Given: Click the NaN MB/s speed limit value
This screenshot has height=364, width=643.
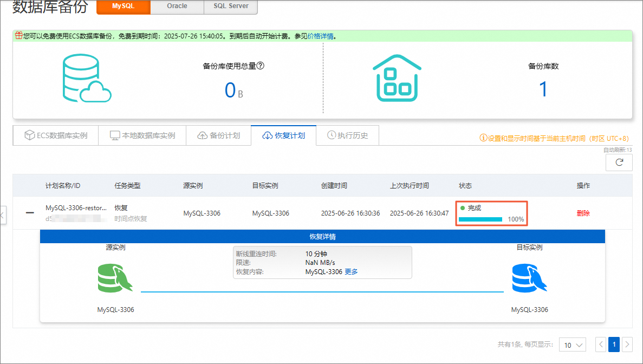Looking at the screenshot, I should point(320,262).
